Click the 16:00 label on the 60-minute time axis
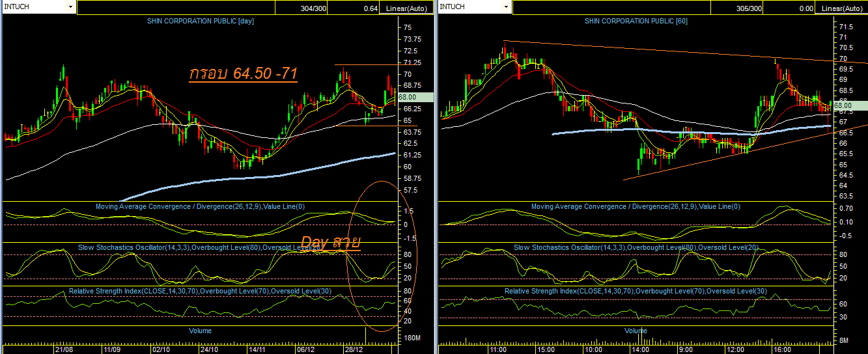868x354 pixels. (783, 349)
